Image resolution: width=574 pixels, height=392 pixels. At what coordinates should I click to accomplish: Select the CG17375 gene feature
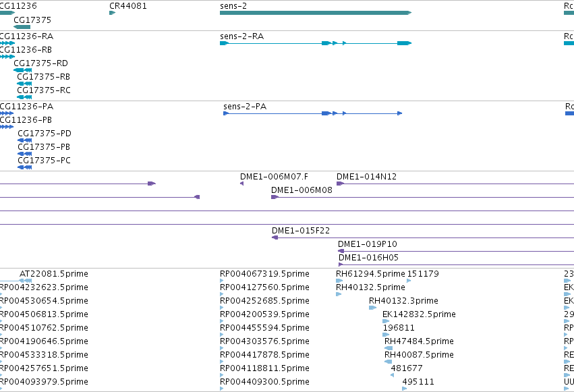[x=22, y=27]
